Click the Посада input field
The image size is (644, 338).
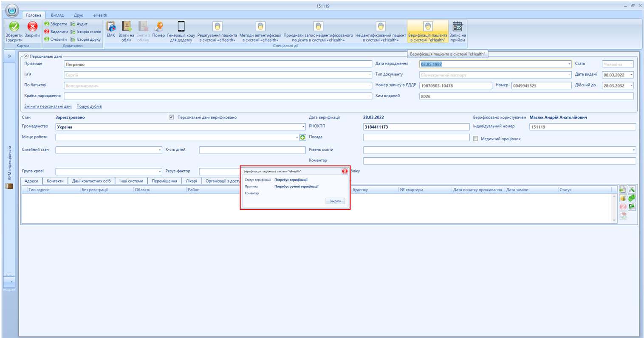point(416,138)
